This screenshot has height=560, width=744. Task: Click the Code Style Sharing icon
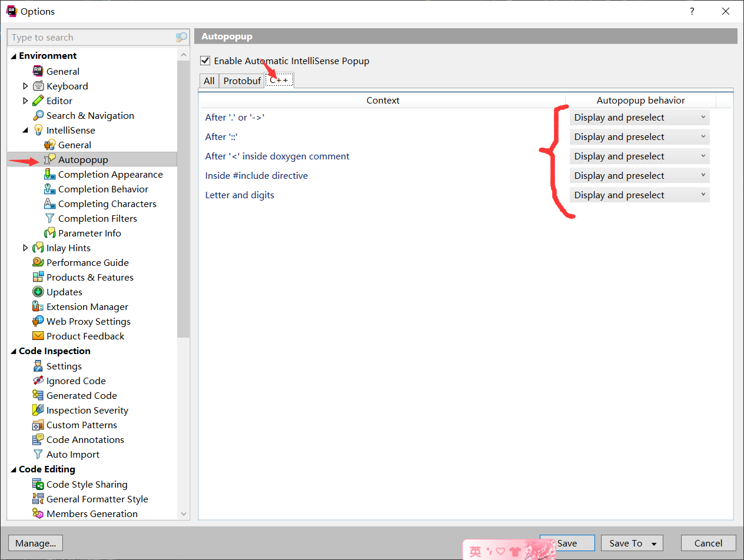(38, 484)
